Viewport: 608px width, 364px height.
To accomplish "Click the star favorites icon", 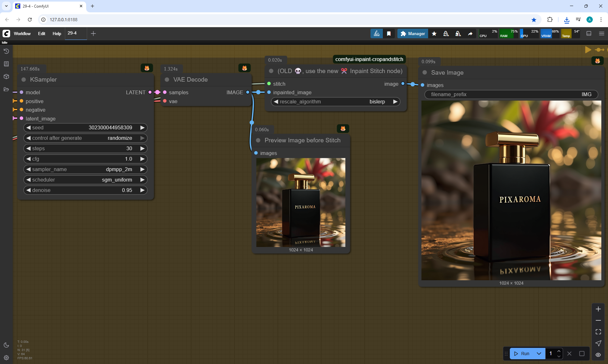I will point(434,34).
